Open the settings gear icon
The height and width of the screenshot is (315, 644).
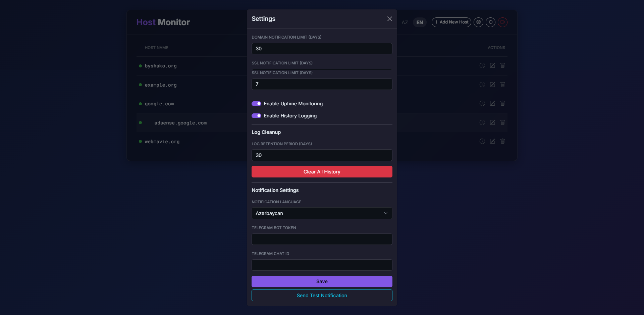pos(478,22)
